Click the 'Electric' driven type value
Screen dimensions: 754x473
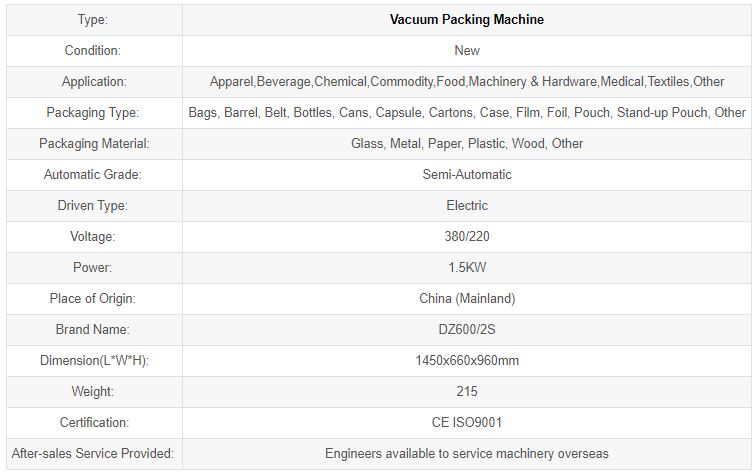pos(466,205)
